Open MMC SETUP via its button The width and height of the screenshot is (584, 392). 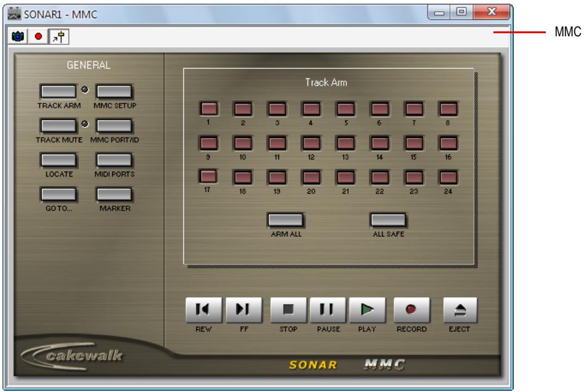pyautogui.click(x=114, y=91)
